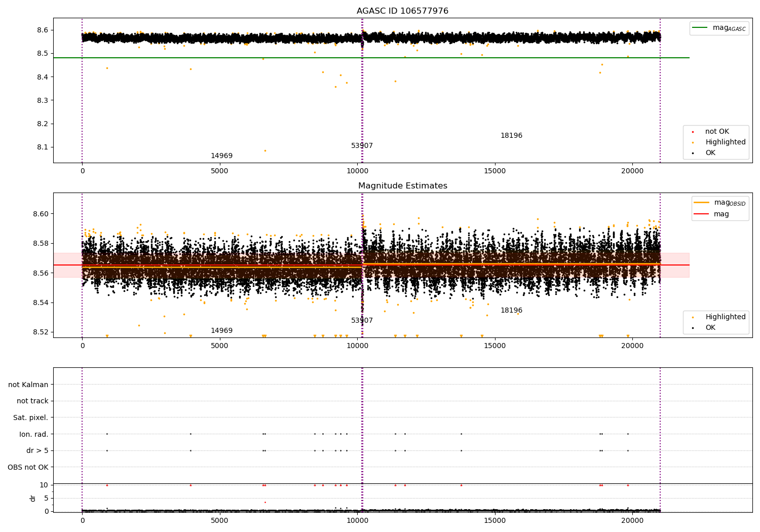Click the "8.6" y-tick of the top plot

click(x=43, y=30)
